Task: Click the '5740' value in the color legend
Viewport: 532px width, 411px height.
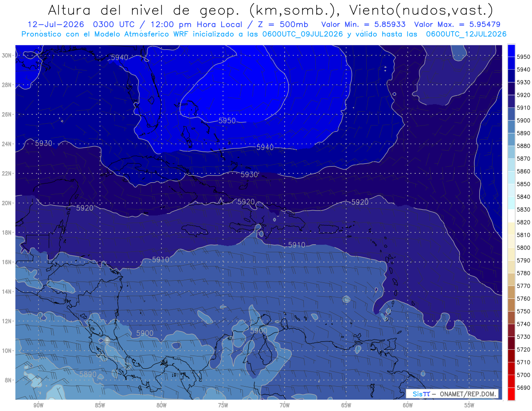Action: [x=523, y=324]
